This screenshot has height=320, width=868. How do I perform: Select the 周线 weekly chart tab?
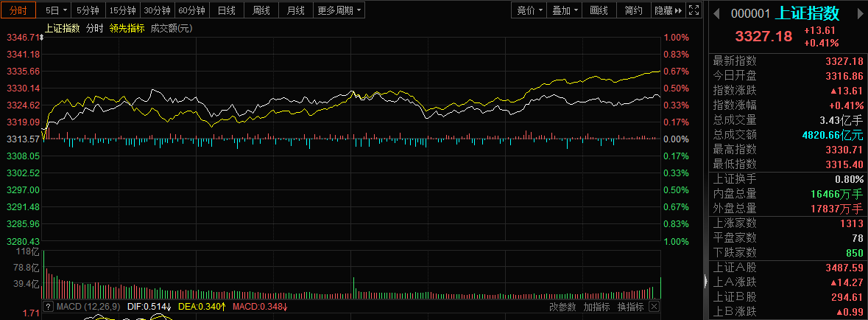coord(261,10)
